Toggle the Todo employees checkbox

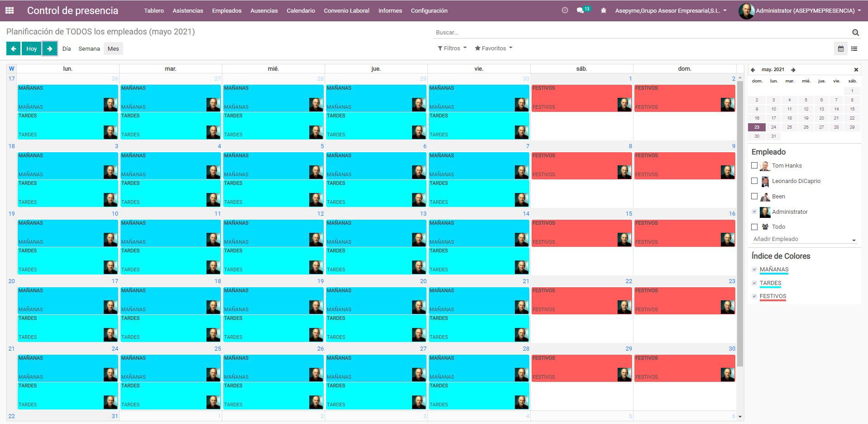(x=754, y=227)
